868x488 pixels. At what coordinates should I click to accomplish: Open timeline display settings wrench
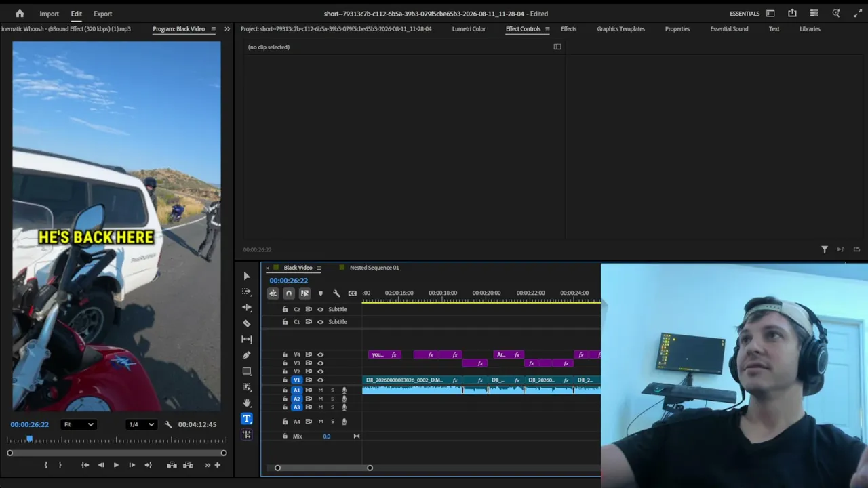pyautogui.click(x=336, y=293)
